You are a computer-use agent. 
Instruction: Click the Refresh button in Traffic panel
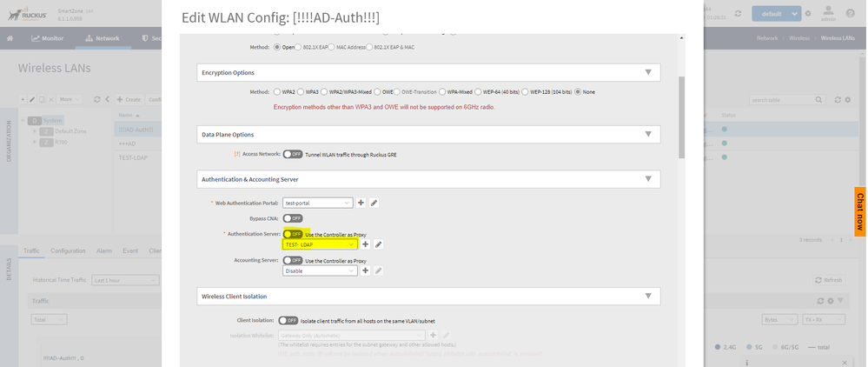click(829, 280)
